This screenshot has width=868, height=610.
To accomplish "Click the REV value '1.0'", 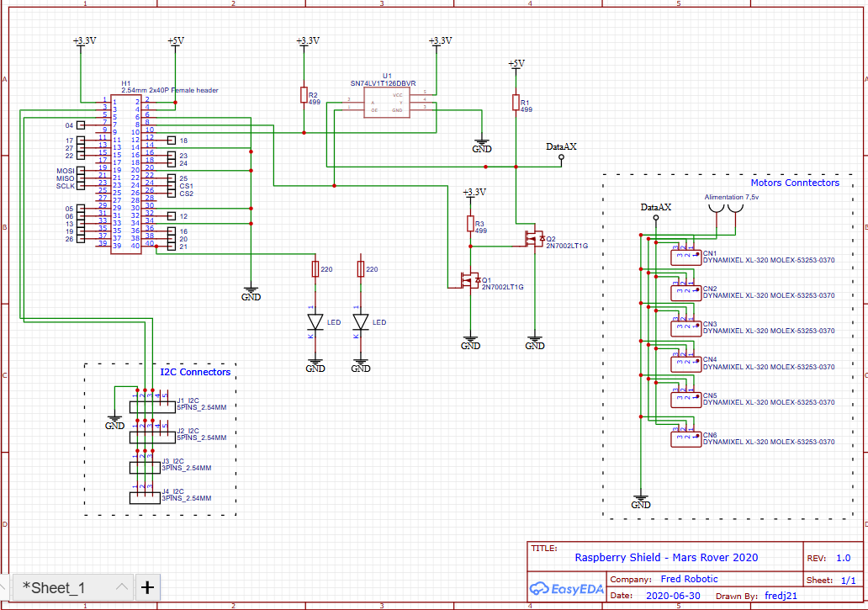I will [843, 558].
